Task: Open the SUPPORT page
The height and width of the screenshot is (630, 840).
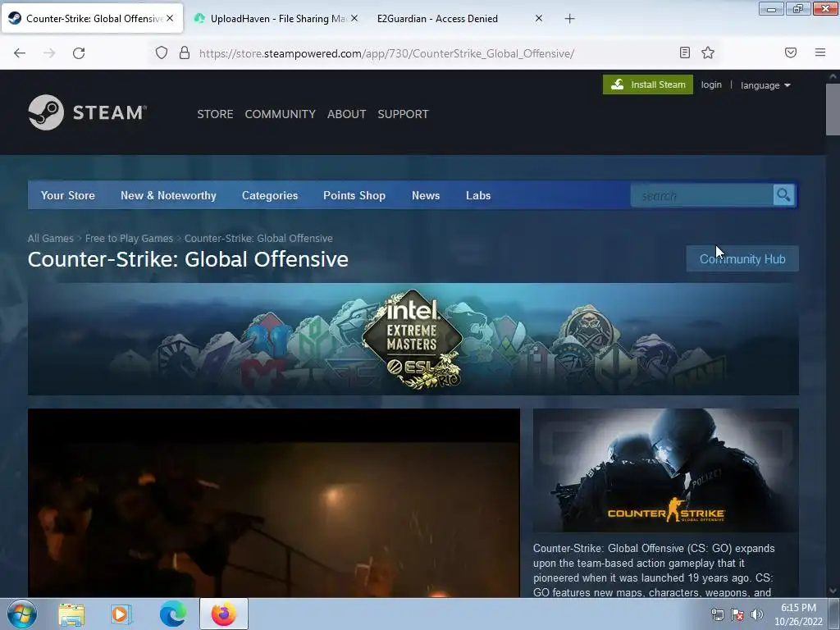Action: coord(403,114)
